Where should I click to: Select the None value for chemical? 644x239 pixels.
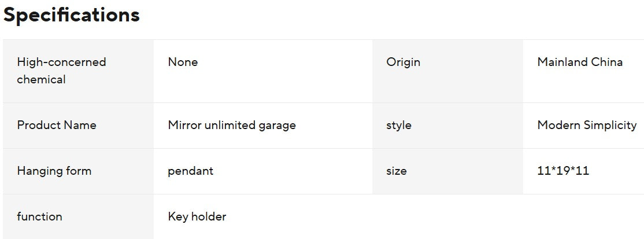click(x=183, y=62)
